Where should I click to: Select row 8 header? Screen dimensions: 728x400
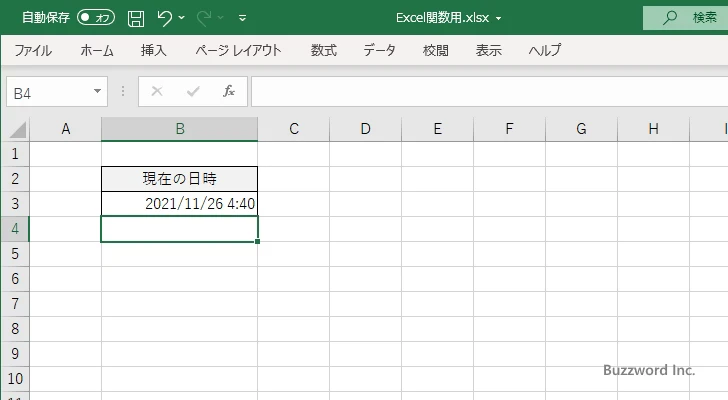(15, 329)
